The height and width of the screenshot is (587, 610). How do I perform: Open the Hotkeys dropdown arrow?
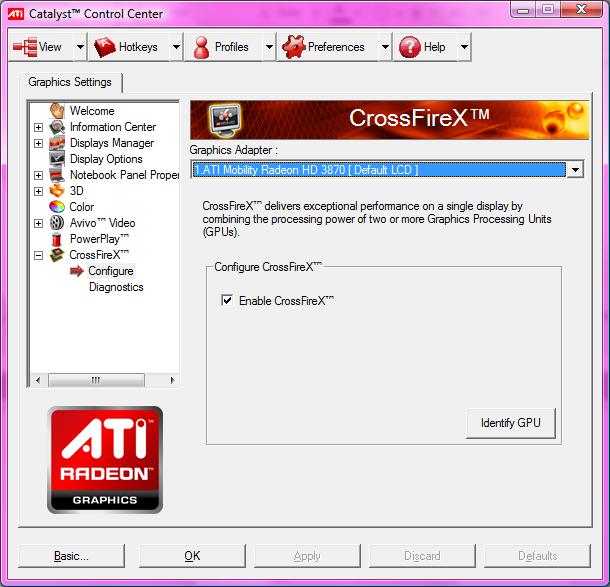click(x=176, y=47)
